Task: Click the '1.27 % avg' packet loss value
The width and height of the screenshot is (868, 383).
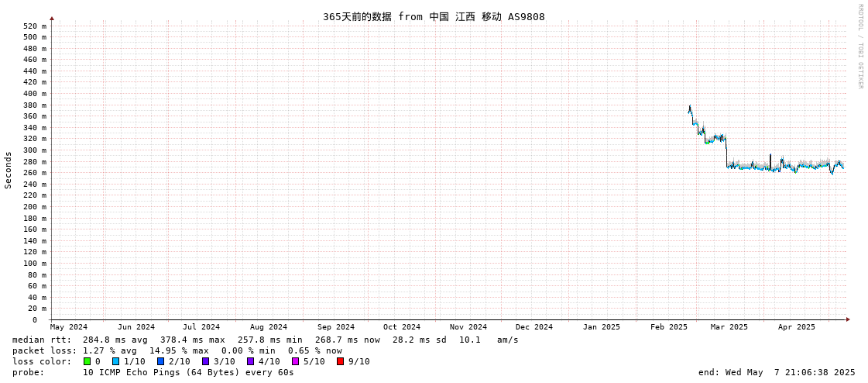Action: [114, 351]
